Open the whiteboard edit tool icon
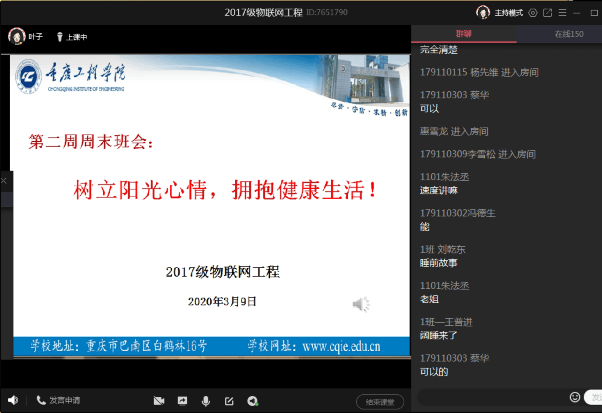Screen dimensions: 602x413 (229, 400)
